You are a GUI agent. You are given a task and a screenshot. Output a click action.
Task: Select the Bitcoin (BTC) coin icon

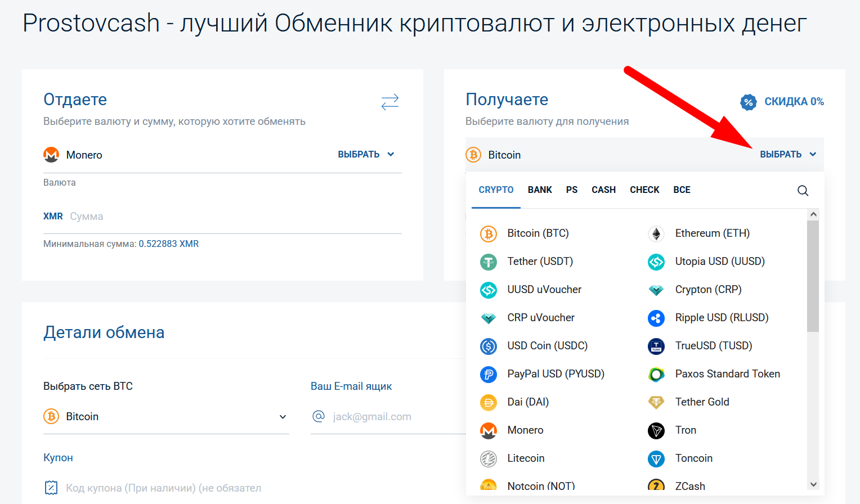point(489,233)
